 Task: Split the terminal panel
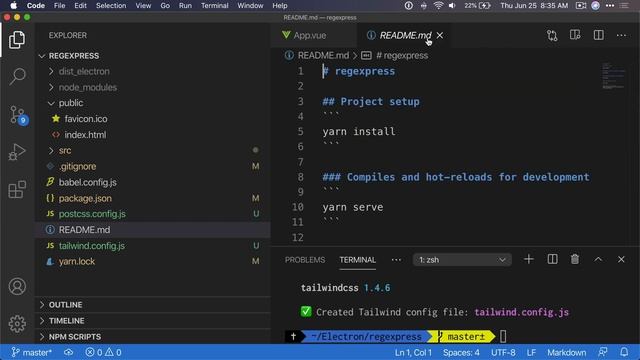pyautogui.click(x=552, y=259)
